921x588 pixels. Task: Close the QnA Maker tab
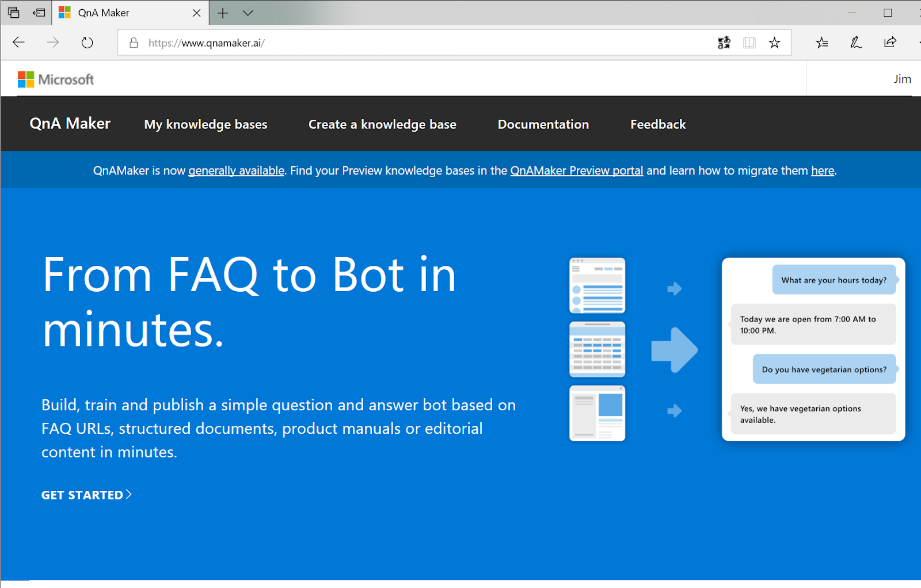point(196,13)
